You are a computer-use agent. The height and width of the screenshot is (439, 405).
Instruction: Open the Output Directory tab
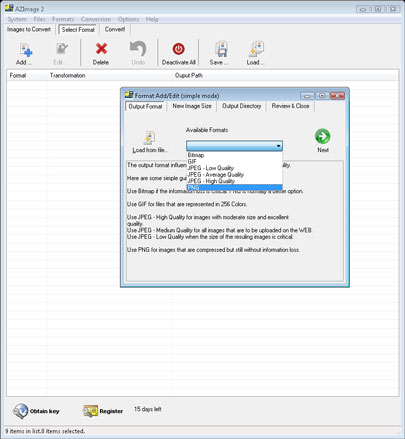coord(242,106)
